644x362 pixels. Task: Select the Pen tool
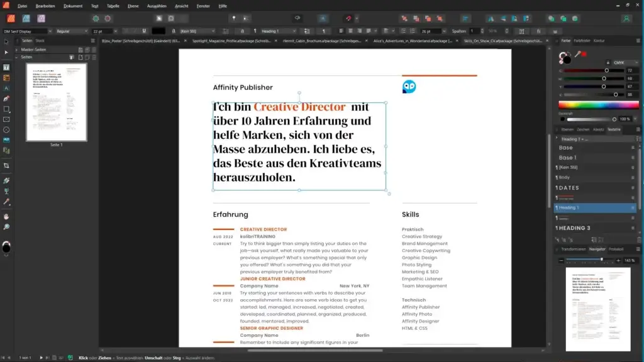point(6,99)
